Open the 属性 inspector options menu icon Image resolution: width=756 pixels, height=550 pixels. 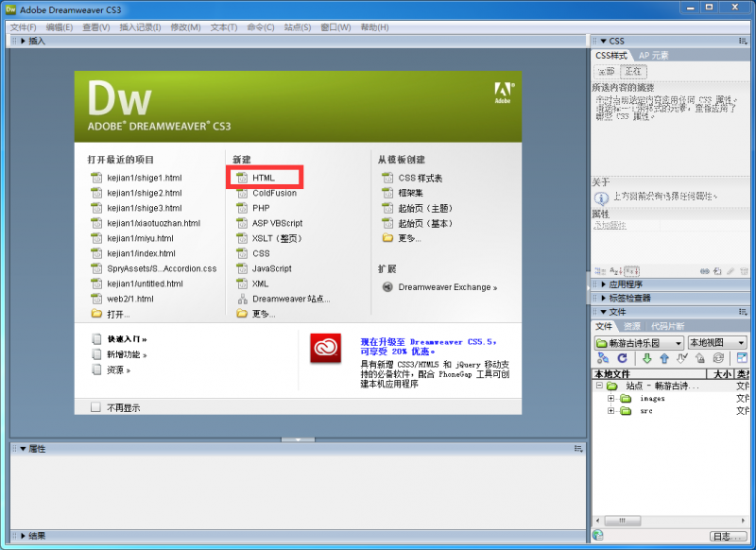click(x=578, y=449)
